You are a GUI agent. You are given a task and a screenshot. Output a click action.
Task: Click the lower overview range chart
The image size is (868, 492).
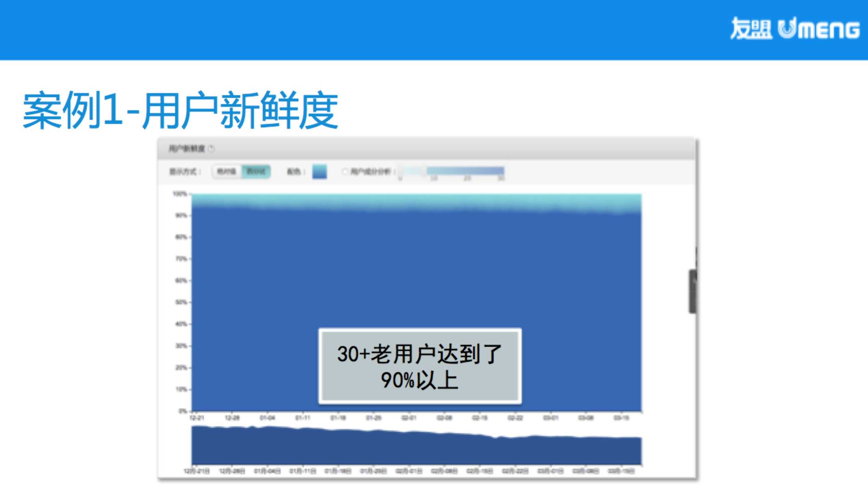tap(416, 449)
